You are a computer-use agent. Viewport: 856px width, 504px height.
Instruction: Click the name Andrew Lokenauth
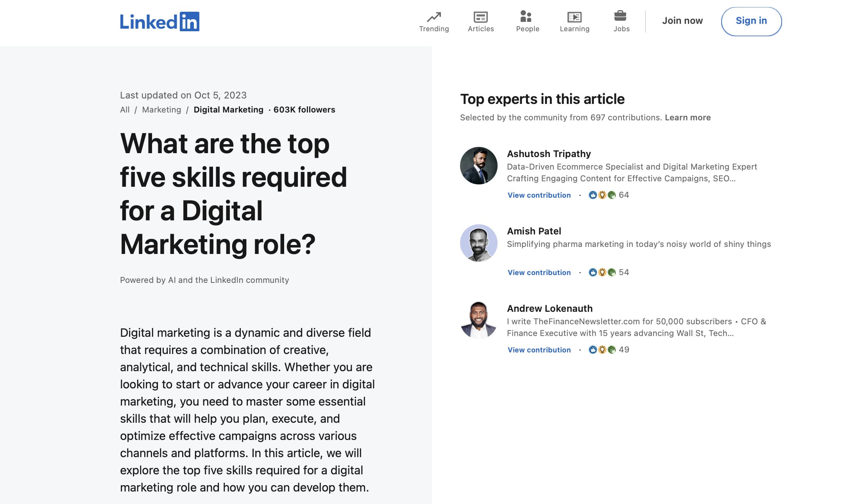point(550,309)
